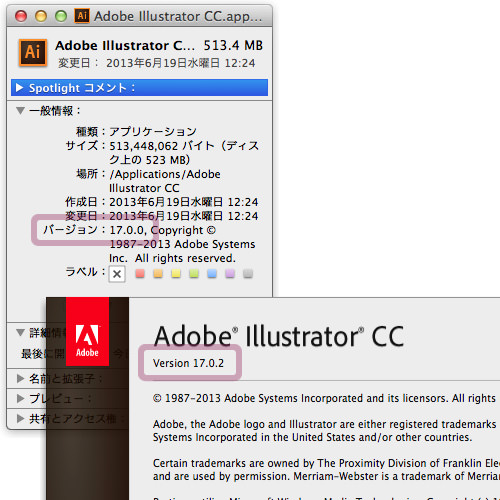Collapse the 詳細情報 section
Viewport: 500px width, 500px height.
(20, 332)
